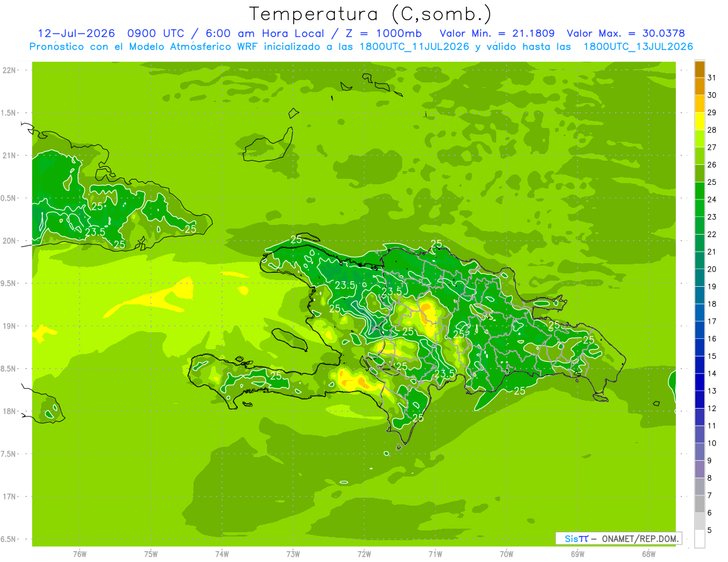This screenshot has width=728, height=562.
Task: Click the '76W' longitude axis label
Action: pos(79,554)
